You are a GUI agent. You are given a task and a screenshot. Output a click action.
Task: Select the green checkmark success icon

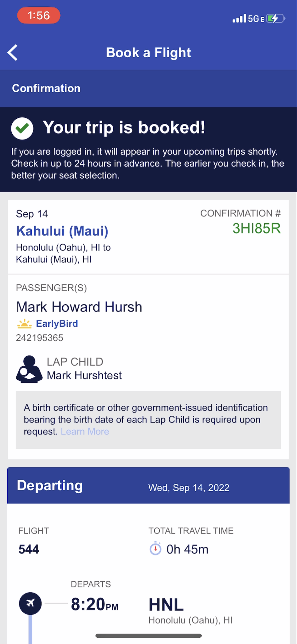[22, 128]
